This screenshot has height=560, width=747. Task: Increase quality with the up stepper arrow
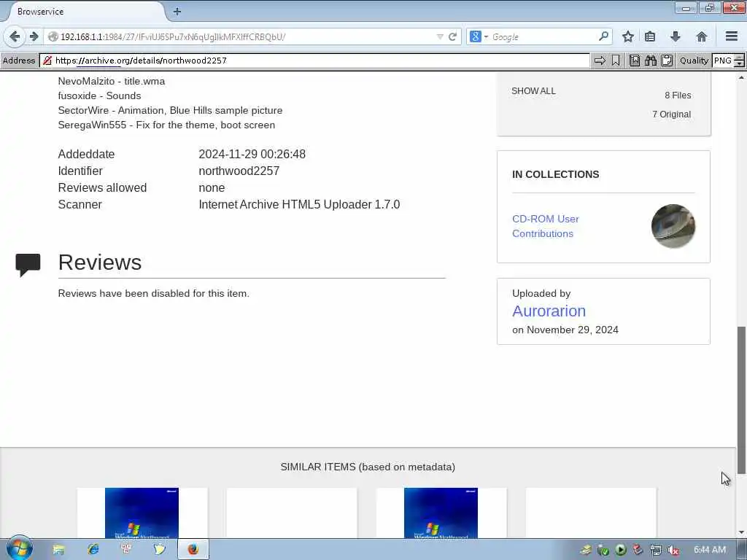click(740, 57)
